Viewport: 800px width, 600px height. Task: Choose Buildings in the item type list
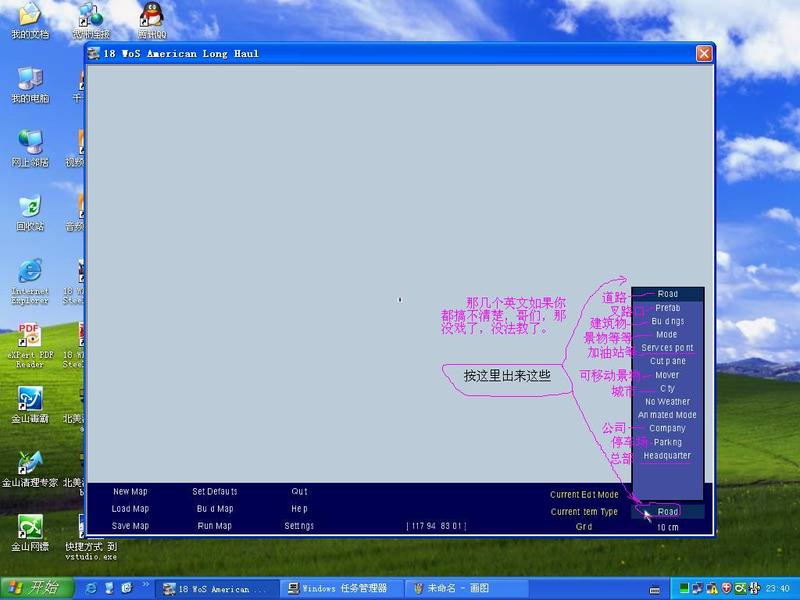click(668, 321)
